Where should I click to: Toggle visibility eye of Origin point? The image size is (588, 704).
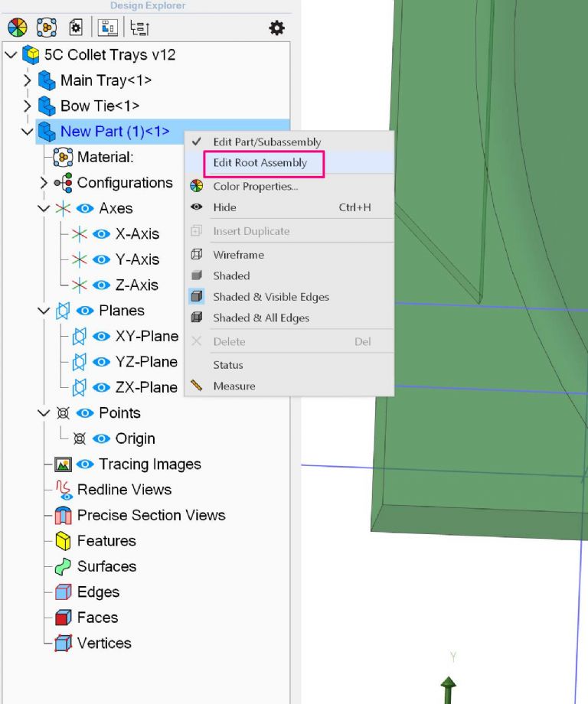101,438
